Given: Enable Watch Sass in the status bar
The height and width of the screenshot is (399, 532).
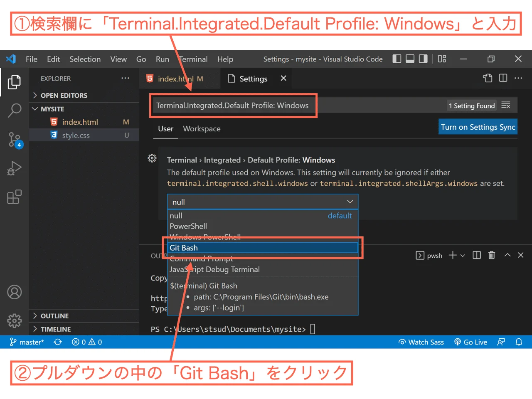Looking at the screenshot, I should point(421,342).
